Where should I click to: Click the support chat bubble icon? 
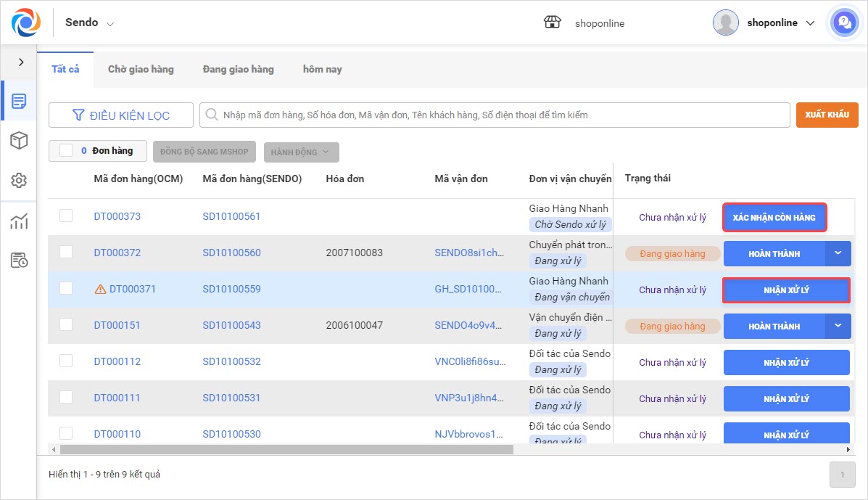(x=843, y=22)
